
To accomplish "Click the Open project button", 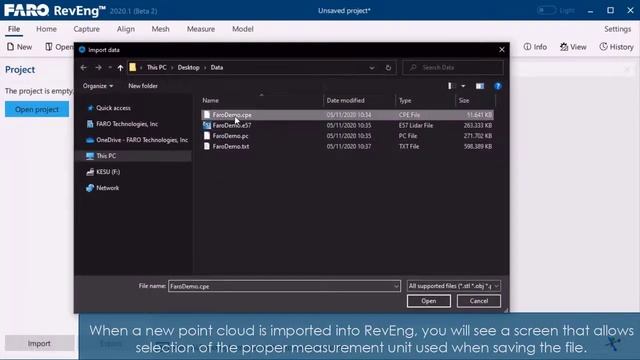I will pos(37,109).
